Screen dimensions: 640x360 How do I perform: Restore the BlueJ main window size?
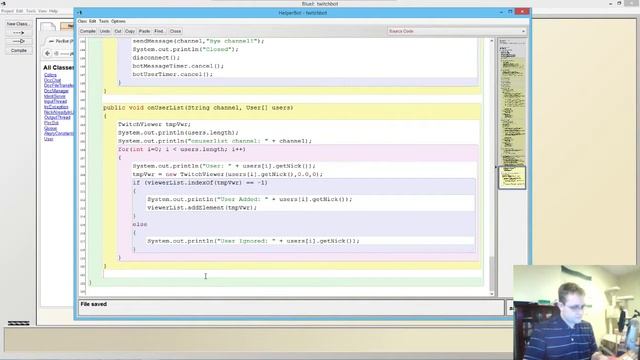[x=619, y=3]
